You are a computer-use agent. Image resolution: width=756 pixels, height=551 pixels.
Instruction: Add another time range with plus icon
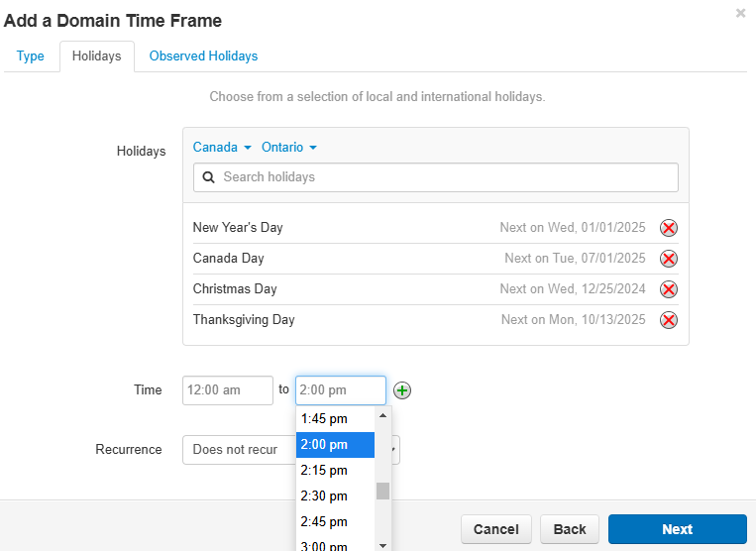[402, 390]
